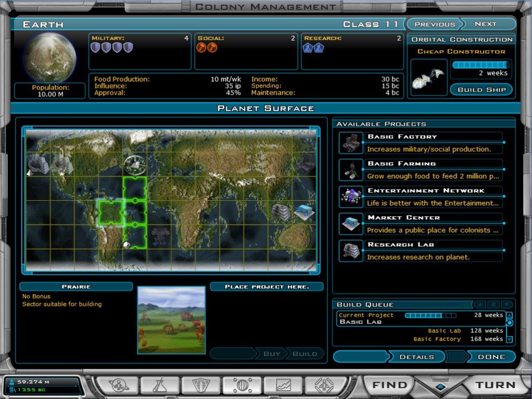
Task: Remove current project with the X button
Action: coord(492,304)
